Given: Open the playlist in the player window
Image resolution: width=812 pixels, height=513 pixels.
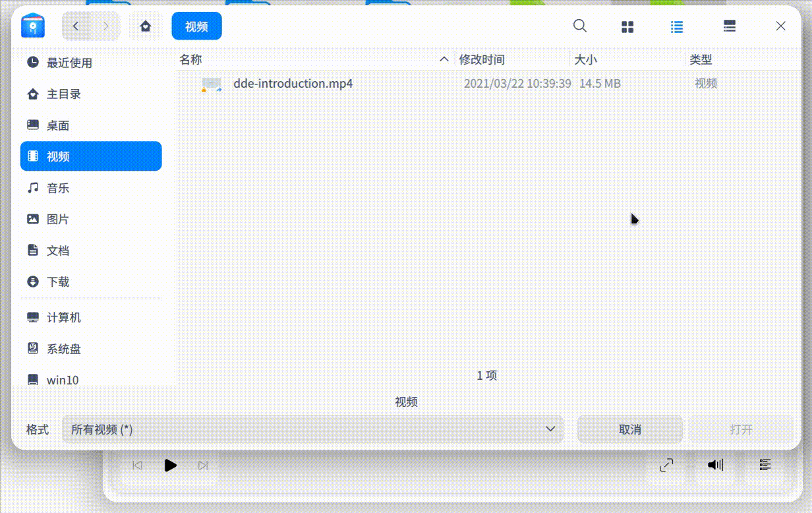Looking at the screenshot, I should pos(765,465).
